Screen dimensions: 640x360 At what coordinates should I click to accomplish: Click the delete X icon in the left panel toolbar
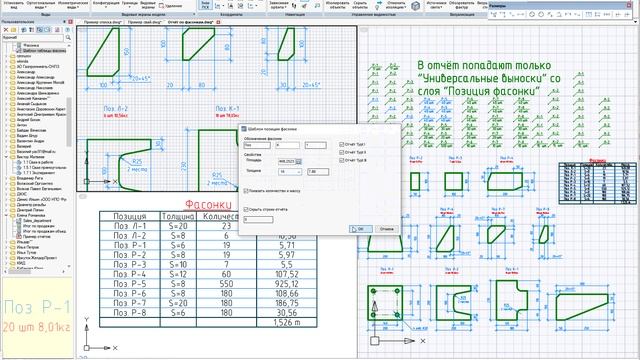click(6, 30)
